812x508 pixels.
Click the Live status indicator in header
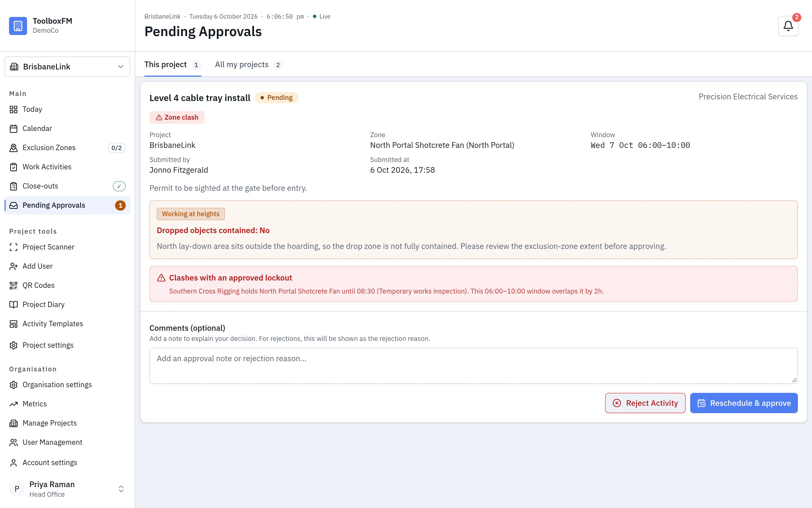tap(321, 16)
